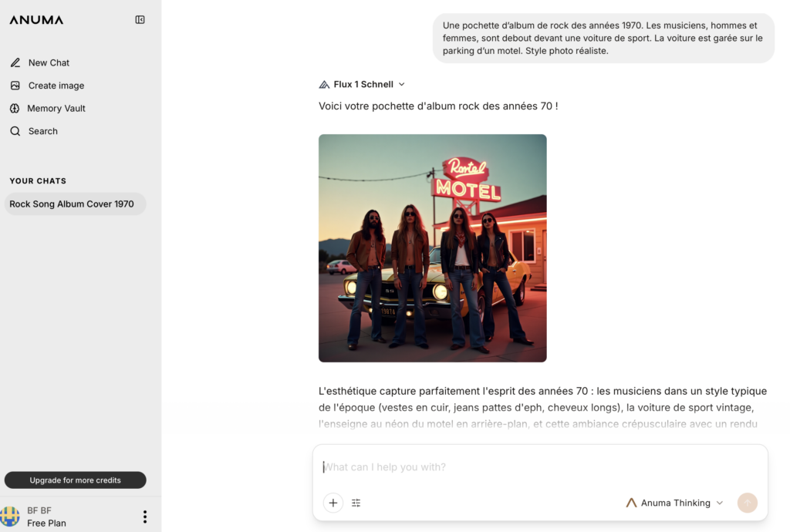Screen dimensions: 790x532
Task: Open the tune settings sliders icon
Action: click(x=356, y=503)
